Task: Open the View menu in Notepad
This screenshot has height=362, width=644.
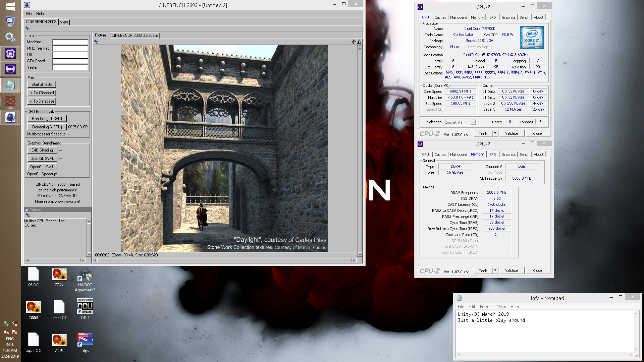Action: pos(501,307)
